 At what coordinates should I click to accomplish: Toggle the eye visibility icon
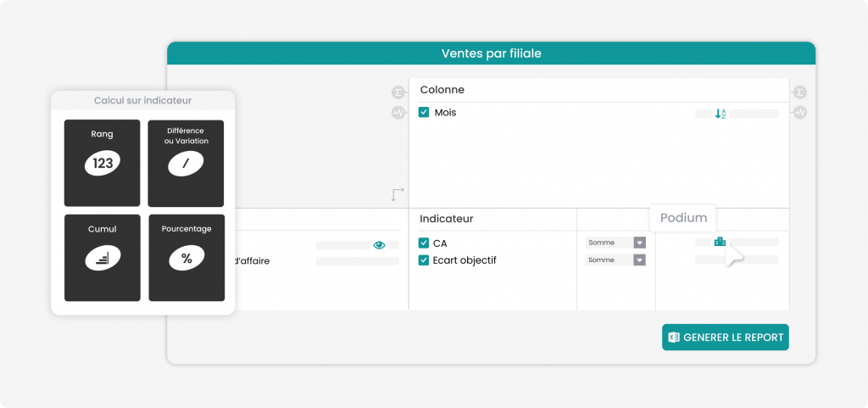tap(379, 244)
